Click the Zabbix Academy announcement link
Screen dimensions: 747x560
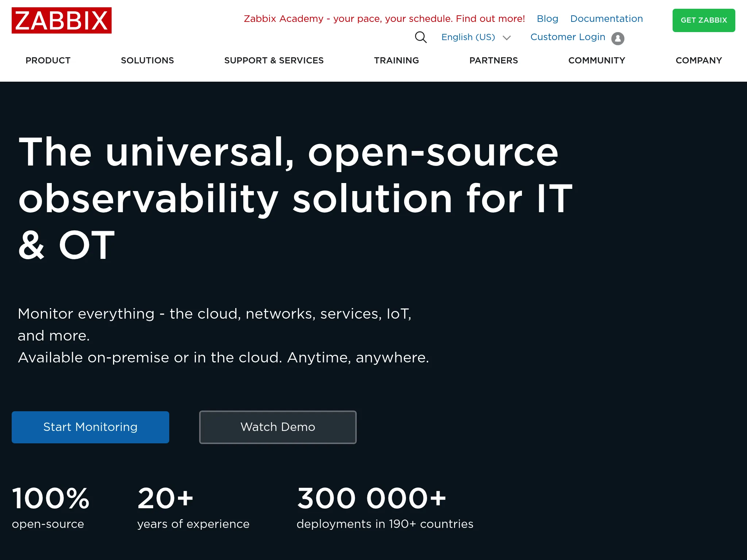pyautogui.click(x=384, y=19)
